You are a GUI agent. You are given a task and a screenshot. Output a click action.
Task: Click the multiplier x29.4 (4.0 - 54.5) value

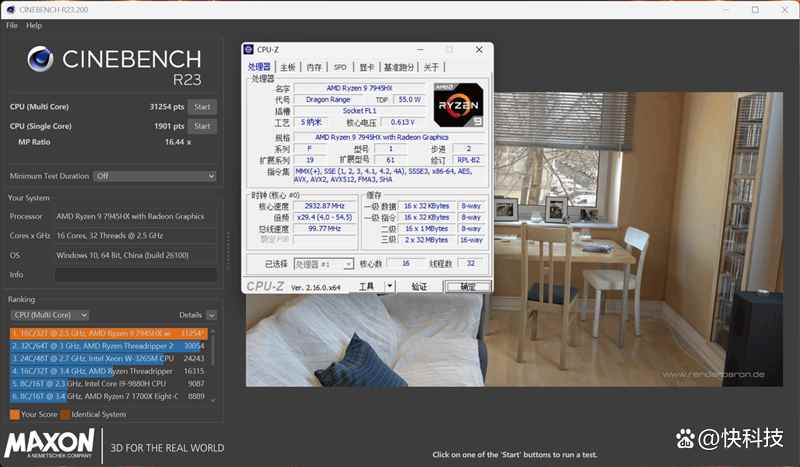pyautogui.click(x=324, y=217)
